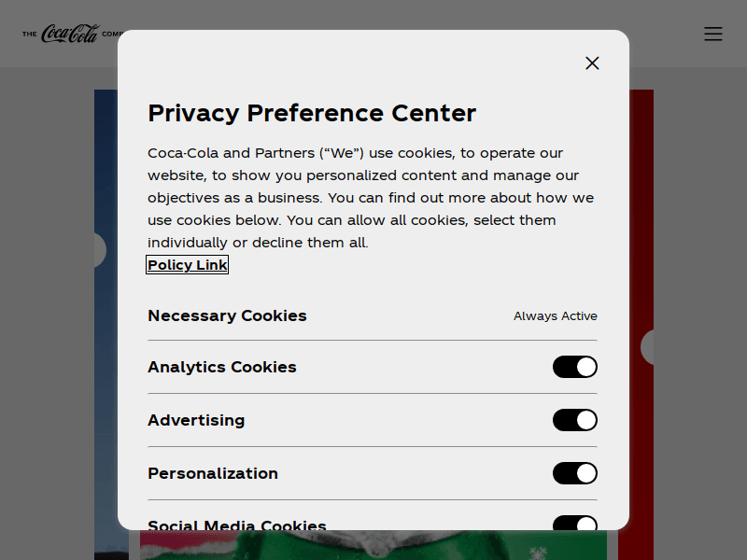Disable the Analytics Cookies toggle
747x560 pixels.
tap(574, 367)
